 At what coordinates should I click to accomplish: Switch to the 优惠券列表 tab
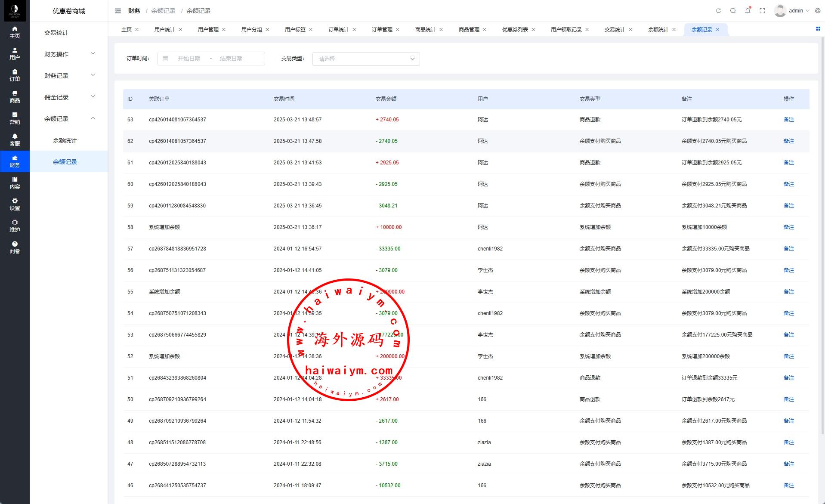[515, 30]
